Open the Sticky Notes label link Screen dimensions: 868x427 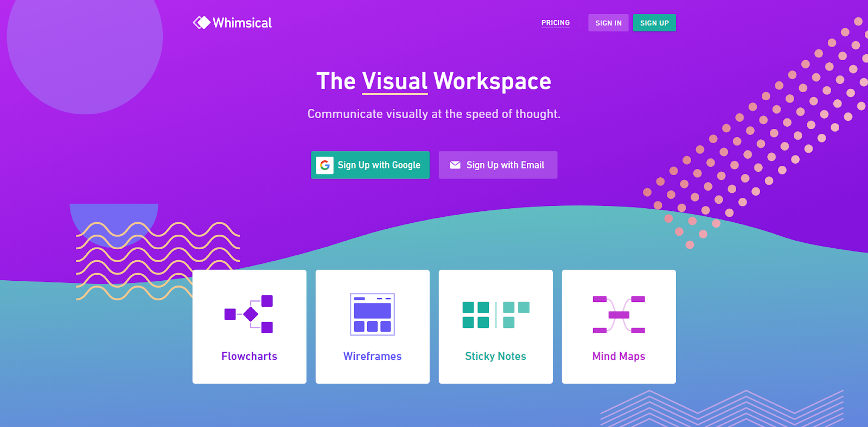495,356
